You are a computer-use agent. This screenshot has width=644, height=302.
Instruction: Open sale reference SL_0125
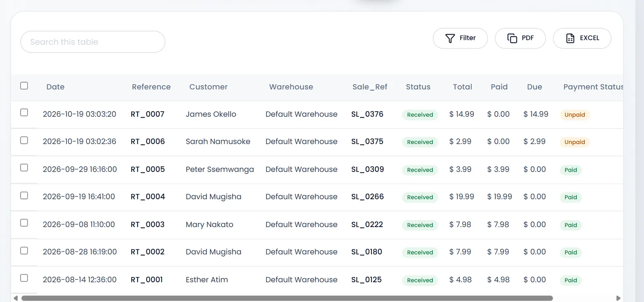coord(366,280)
